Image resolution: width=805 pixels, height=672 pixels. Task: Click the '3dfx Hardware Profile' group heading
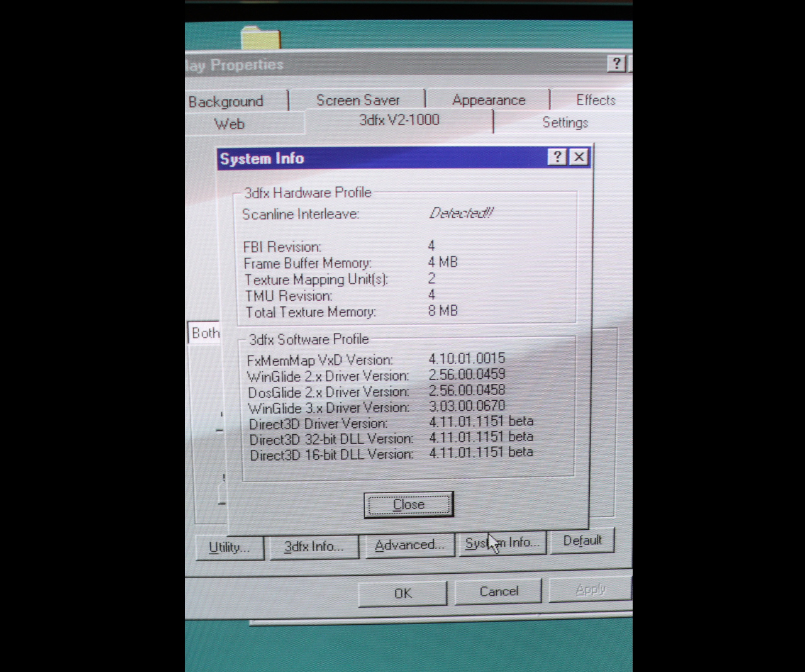[308, 193]
